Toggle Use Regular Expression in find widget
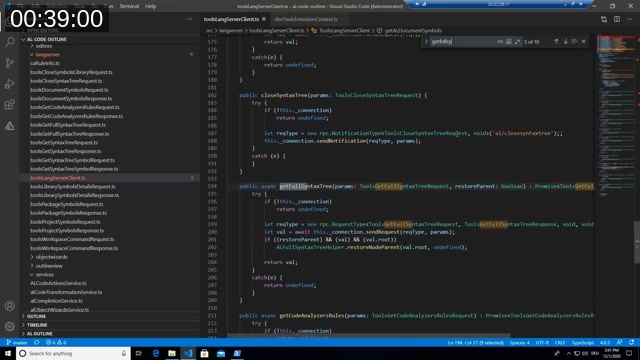The width and height of the screenshot is (640, 360). [x=518, y=42]
